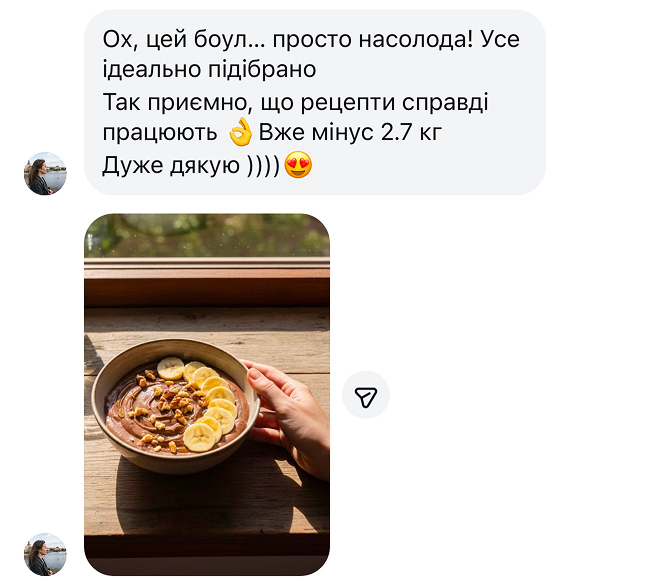The image size is (645, 581).
Task: Click the line "Так приємно, що рецепти справді"
Action: [295, 102]
